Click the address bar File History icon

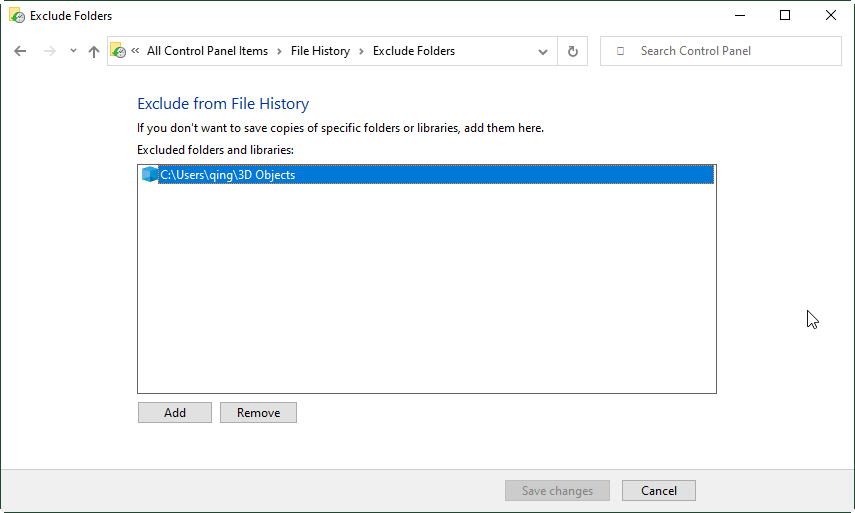tap(118, 51)
